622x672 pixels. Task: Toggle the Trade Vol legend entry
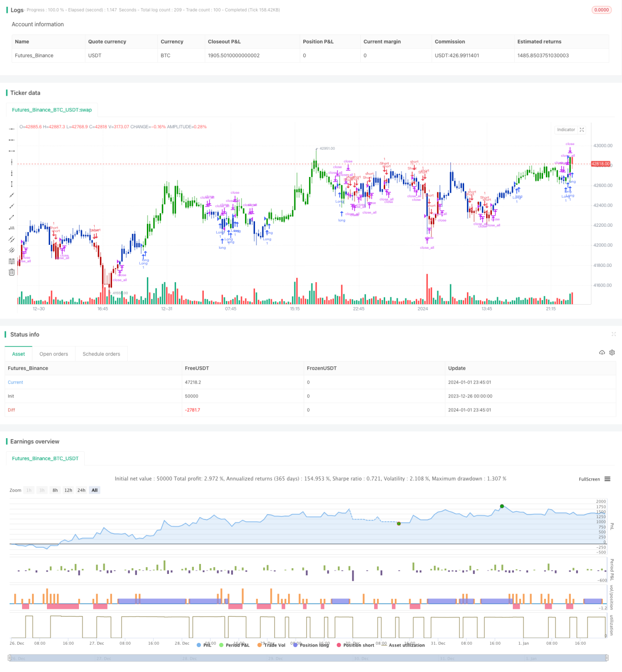271,645
